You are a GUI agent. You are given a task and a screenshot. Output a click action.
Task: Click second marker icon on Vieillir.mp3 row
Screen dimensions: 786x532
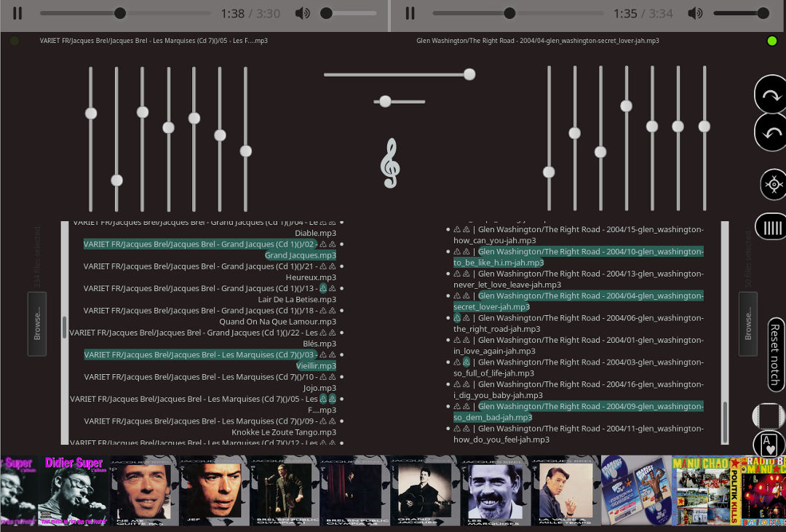pyautogui.click(x=333, y=354)
